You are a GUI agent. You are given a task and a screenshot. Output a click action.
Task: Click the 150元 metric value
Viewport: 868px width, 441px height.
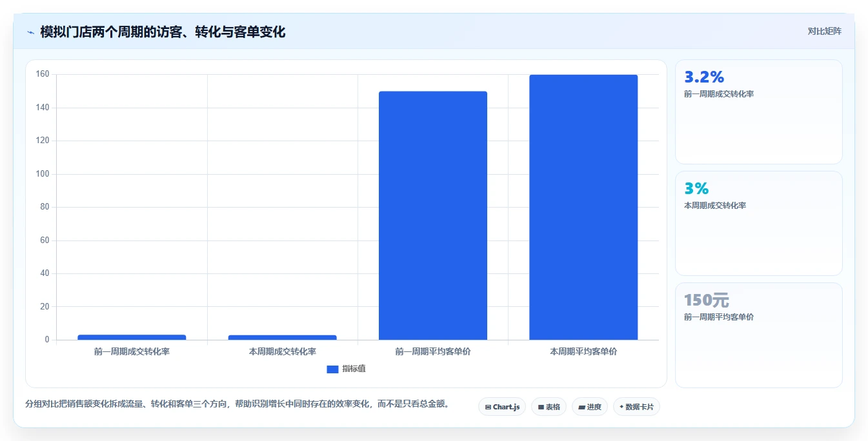[x=706, y=300]
